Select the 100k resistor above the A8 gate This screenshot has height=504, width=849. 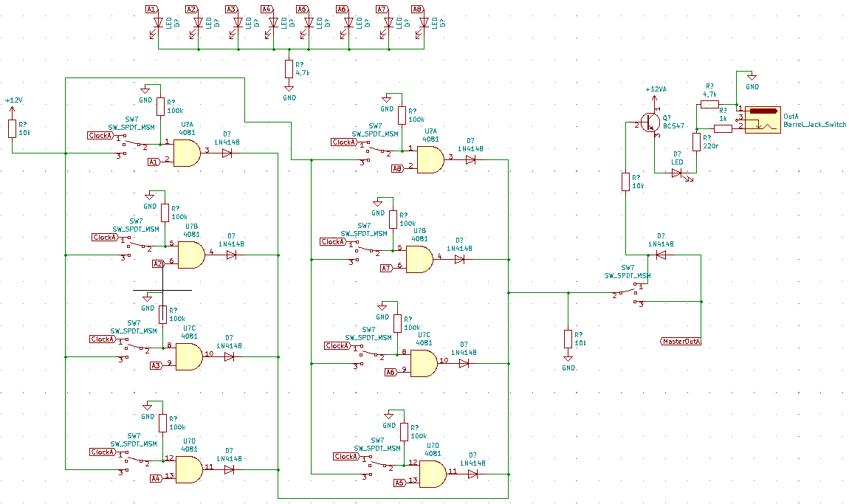click(x=402, y=115)
